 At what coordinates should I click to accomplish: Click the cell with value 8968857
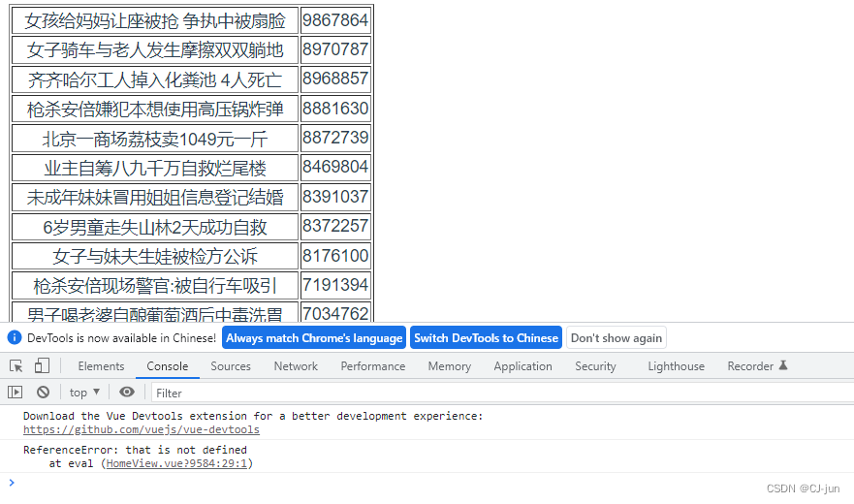tap(335, 79)
